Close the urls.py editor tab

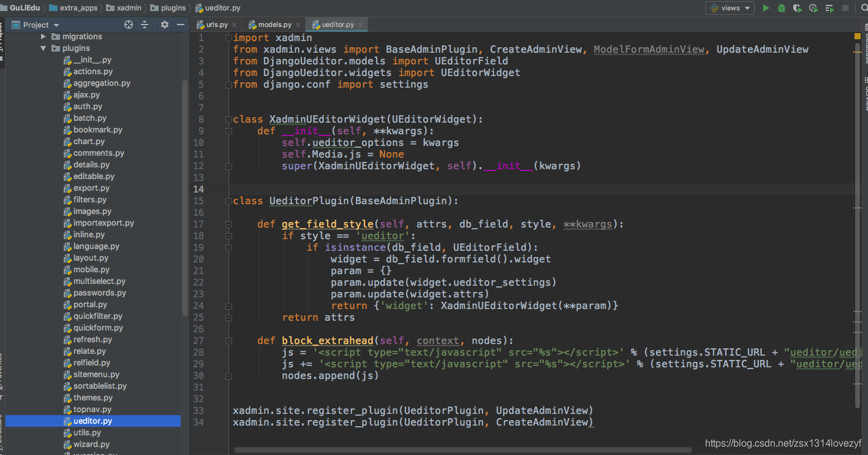pos(235,25)
